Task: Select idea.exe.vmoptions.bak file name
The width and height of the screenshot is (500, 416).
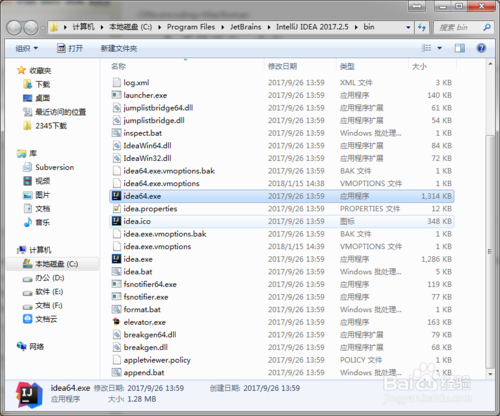Action: (165, 234)
